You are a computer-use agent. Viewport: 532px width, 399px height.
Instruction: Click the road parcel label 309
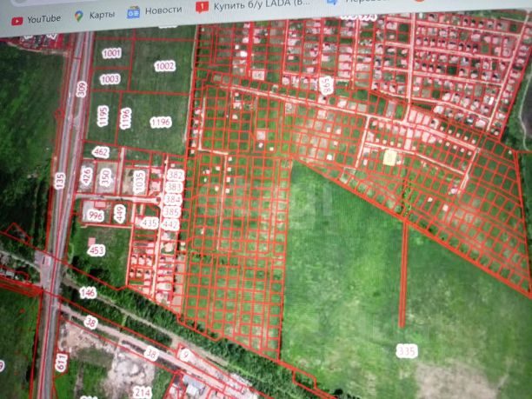pos(82,90)
